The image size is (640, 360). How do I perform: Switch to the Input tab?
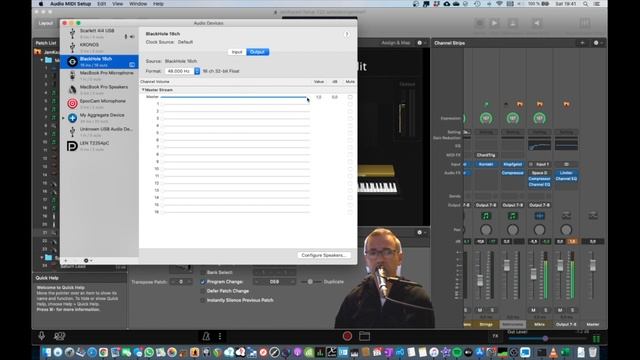[x=237, y=52]
